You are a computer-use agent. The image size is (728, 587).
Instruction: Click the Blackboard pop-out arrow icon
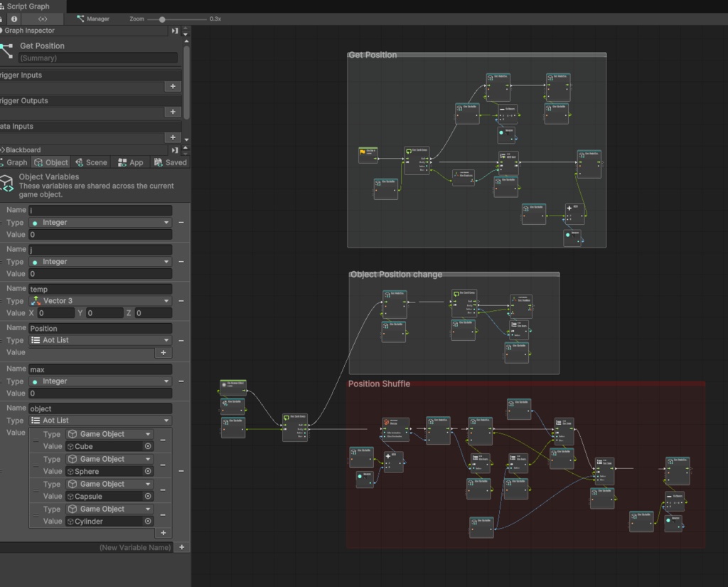[174, 149]
